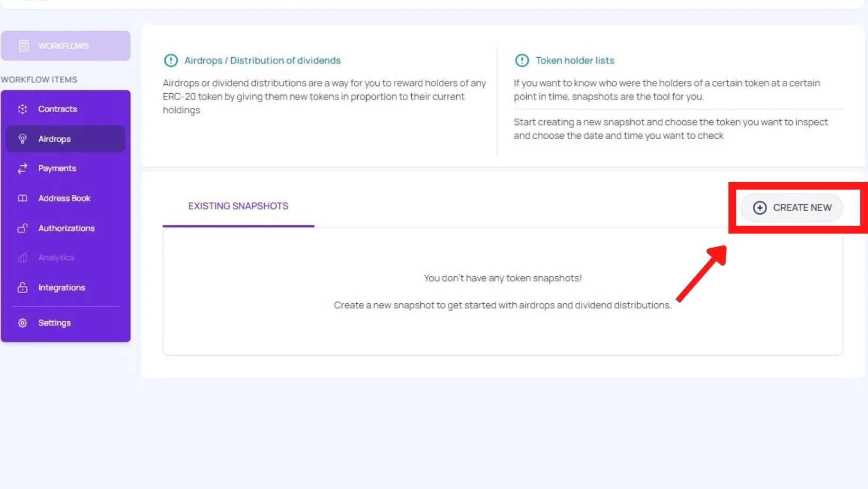
Task: Switch to the Existing Snapshots tab
Action: point(238,206)
